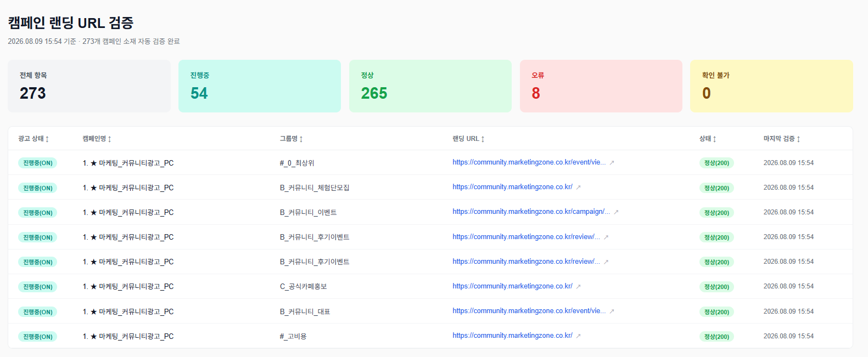Open external link icon in B_커뮤니티_대표 row

[x=612, y=311]
